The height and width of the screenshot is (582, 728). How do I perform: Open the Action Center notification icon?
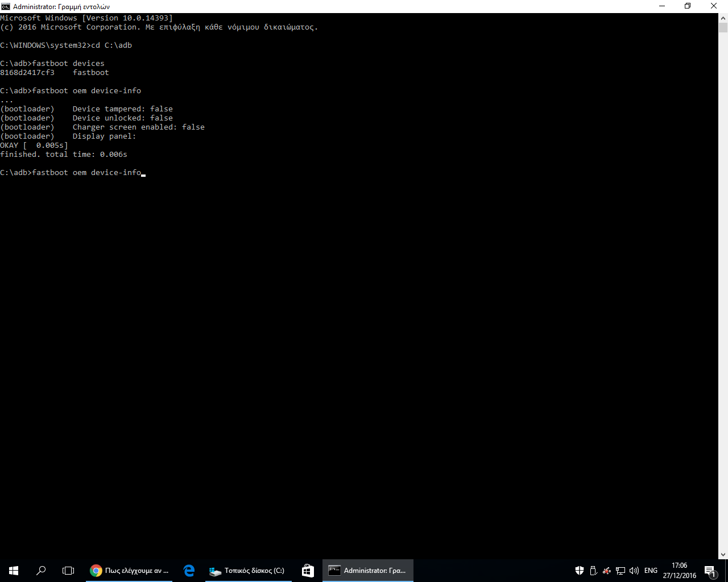[710, 571]
